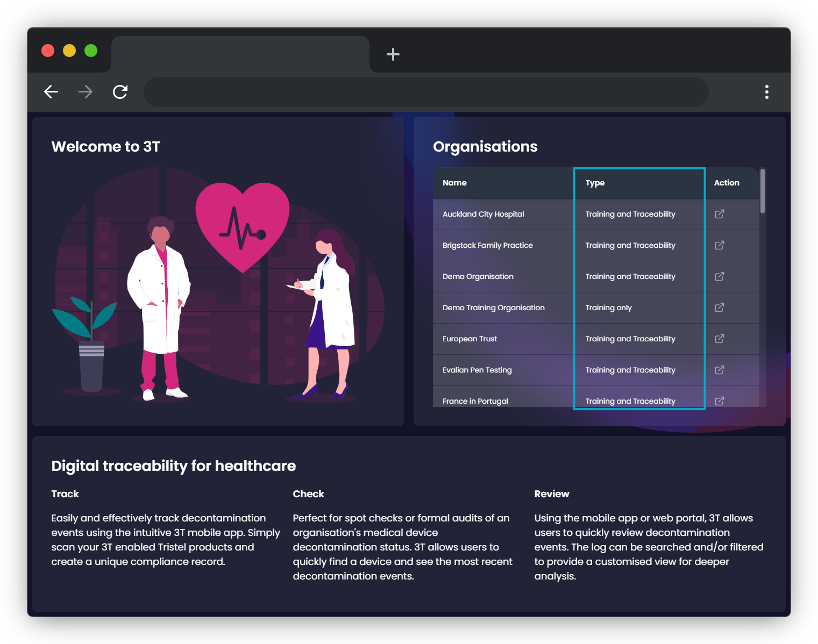Reload the page with the refresh icon
This screenshot has height=644, width=818.
tap(120, 92)
